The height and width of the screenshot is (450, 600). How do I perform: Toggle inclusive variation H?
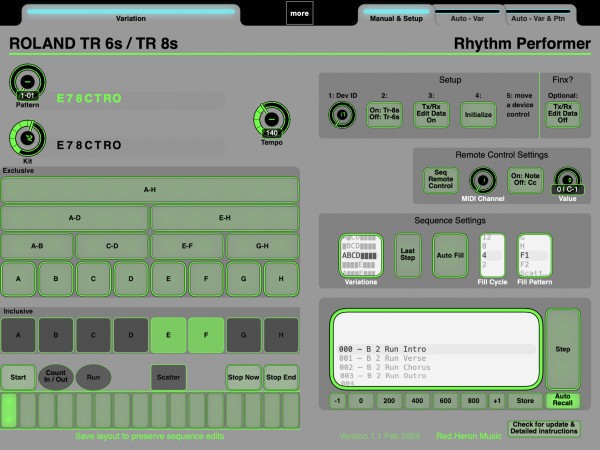pos(281,335)
